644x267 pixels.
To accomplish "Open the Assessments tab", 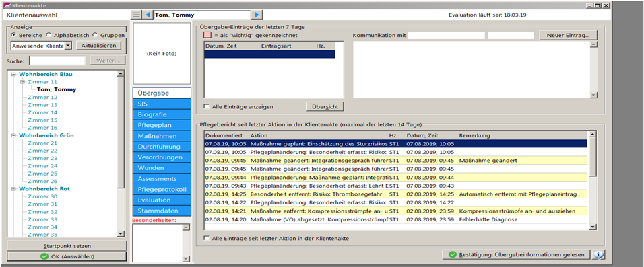I will click(x=162, y=178).
